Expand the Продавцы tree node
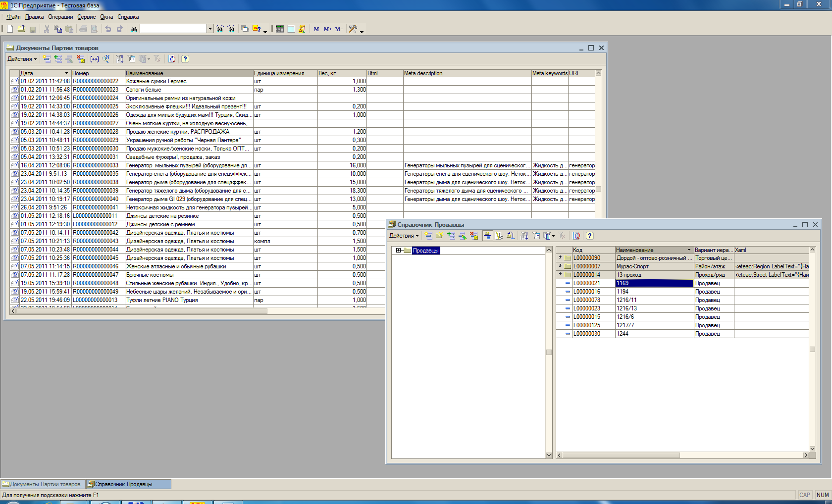 (398, 250)
